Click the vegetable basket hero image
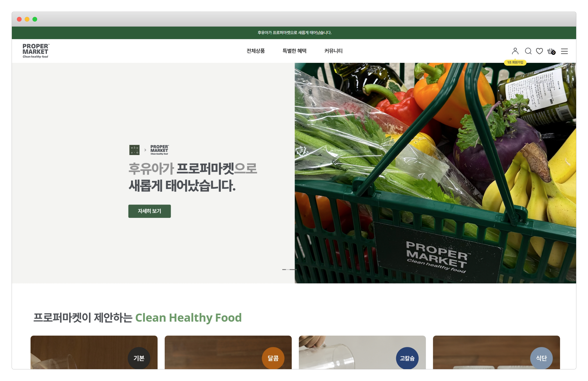 (x=435, y=173)
